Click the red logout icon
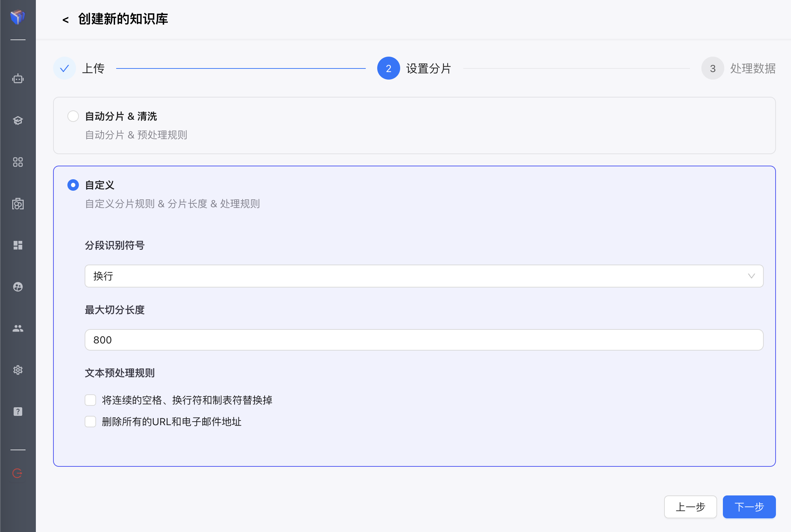The height and width of the screenshot is (532, 791). tap(17, 473)
